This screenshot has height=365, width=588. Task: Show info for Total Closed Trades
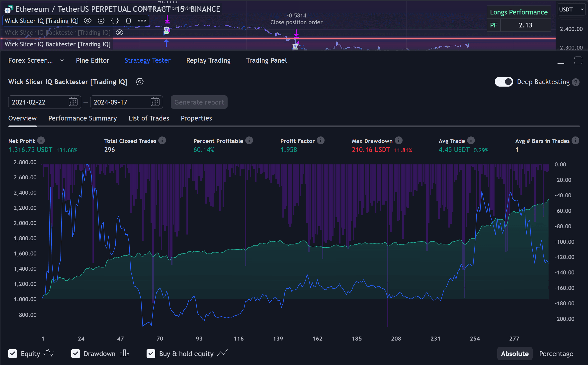click(x=162, y=140)
